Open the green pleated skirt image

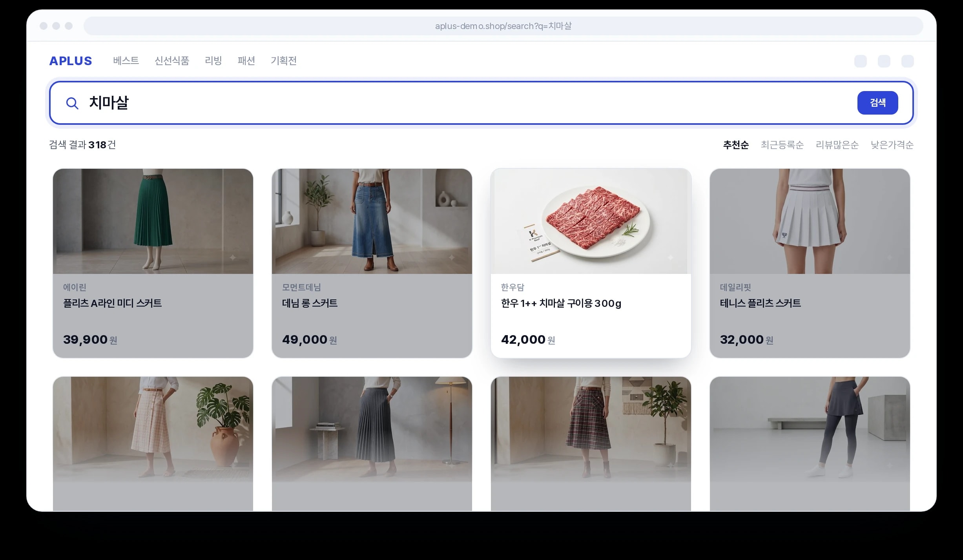153,221
